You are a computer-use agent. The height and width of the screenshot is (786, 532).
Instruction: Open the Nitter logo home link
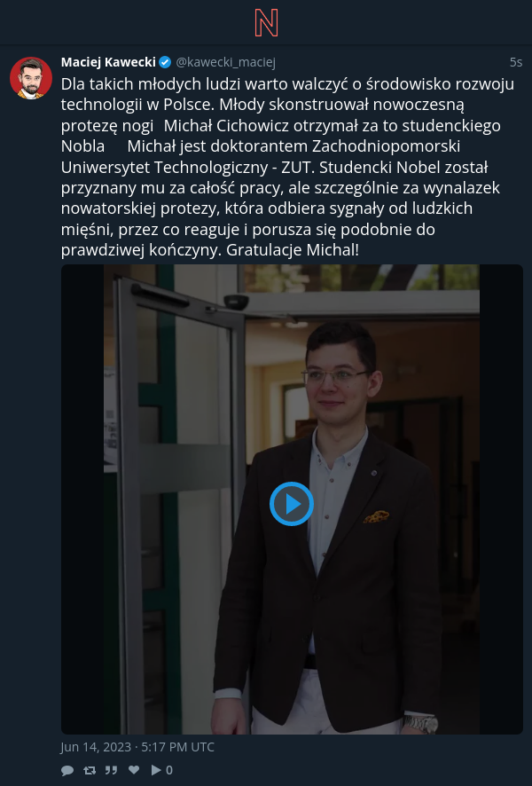click(x=266, y=22)
